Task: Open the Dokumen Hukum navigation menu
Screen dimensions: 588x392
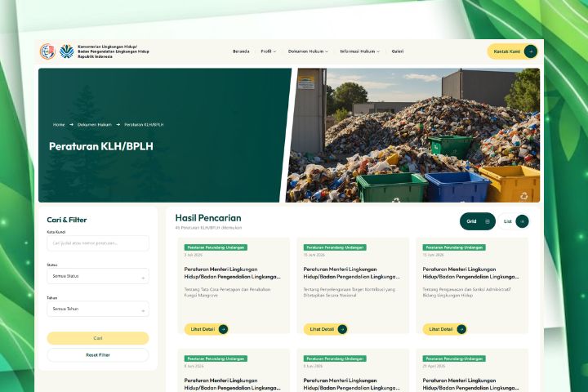Action: [308, 51]
